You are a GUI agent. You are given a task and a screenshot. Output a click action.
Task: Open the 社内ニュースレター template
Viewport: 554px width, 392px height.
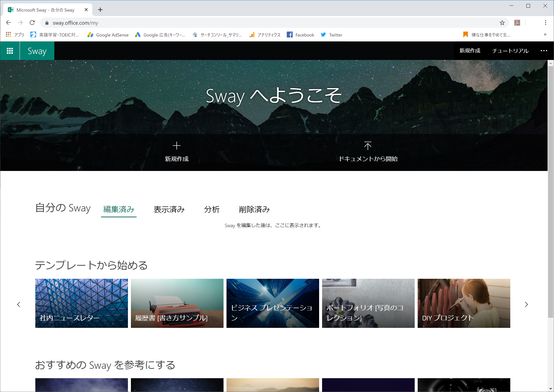click(82, 303)
